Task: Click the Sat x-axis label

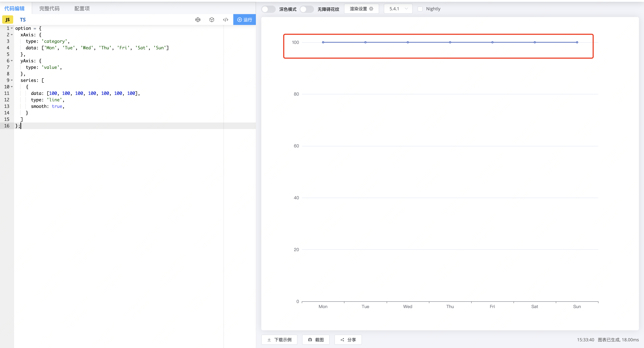Action: tap(534, 306)
